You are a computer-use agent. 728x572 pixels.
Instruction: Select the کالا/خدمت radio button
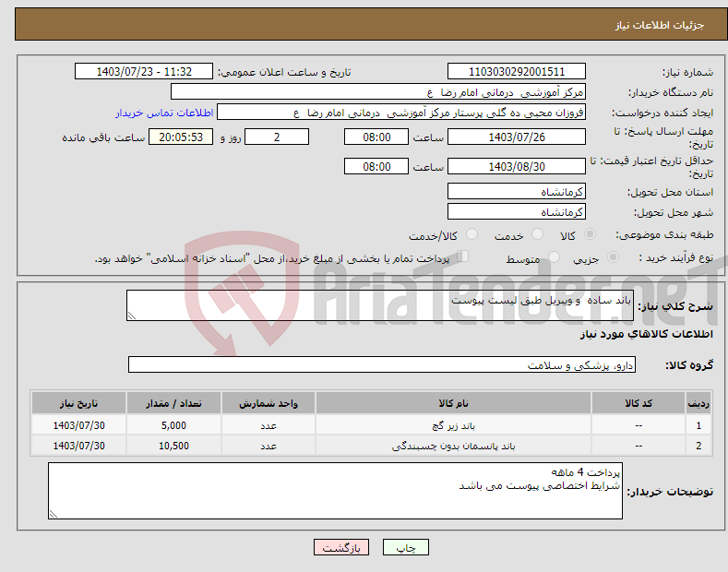[x=471, y=234]
